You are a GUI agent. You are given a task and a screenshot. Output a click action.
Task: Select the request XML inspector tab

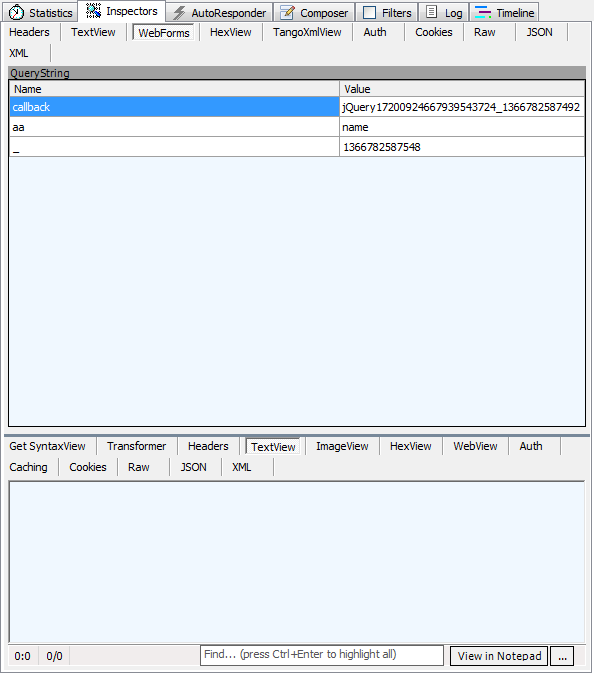coord(18,53)
